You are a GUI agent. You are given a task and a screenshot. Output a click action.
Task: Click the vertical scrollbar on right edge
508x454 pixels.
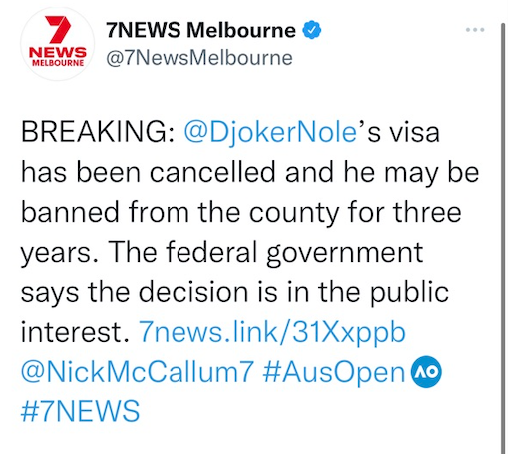pyautogui.click(x=503, y=238)
